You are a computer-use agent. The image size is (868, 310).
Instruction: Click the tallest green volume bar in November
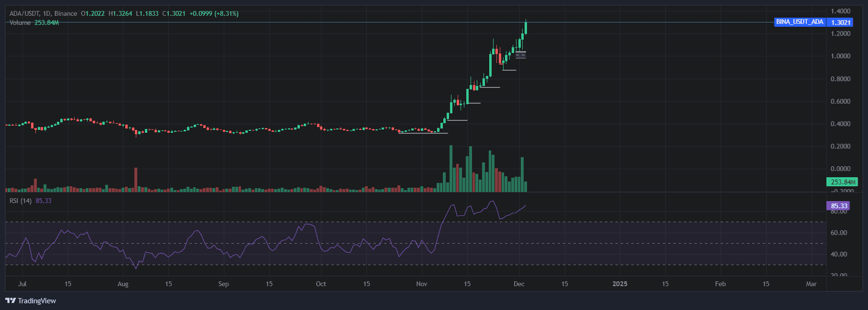[451, 168]
